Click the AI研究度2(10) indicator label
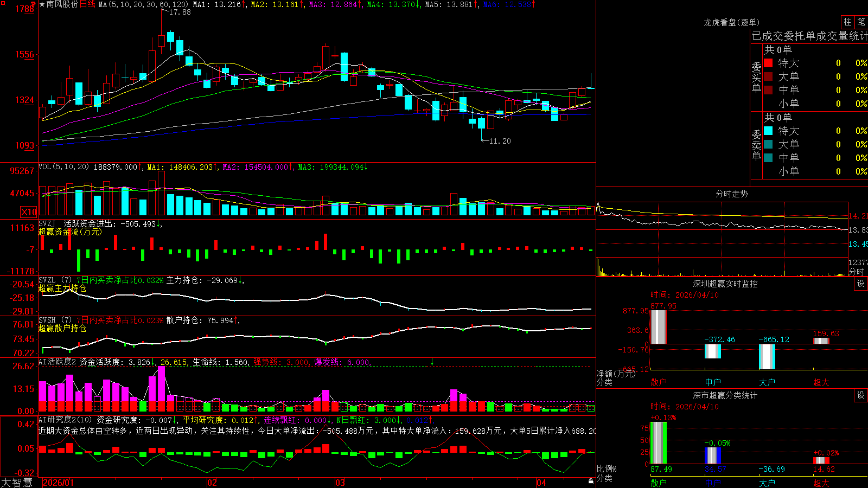Image resolution: width=868 pixels, height=488 pixels. 65,420
